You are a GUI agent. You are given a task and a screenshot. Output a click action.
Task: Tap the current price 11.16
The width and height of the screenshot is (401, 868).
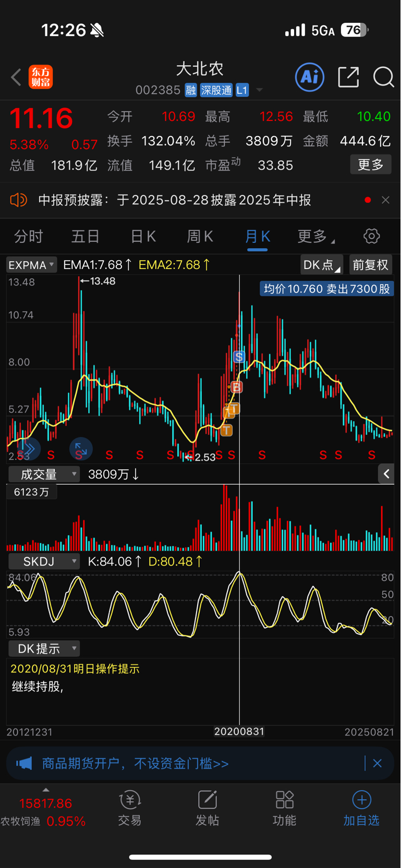[41, 118]
